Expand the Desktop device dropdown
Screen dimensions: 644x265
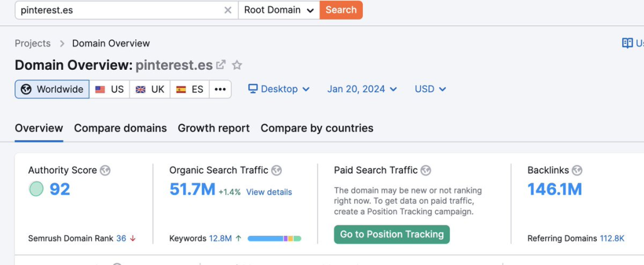pos(279,89)
